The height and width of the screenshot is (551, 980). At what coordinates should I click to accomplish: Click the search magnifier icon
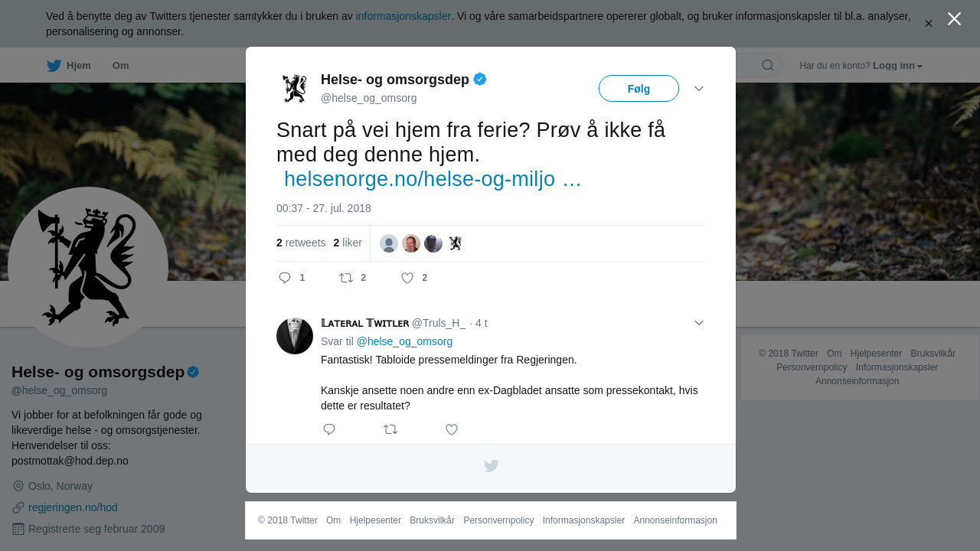(x=767, y=65)
